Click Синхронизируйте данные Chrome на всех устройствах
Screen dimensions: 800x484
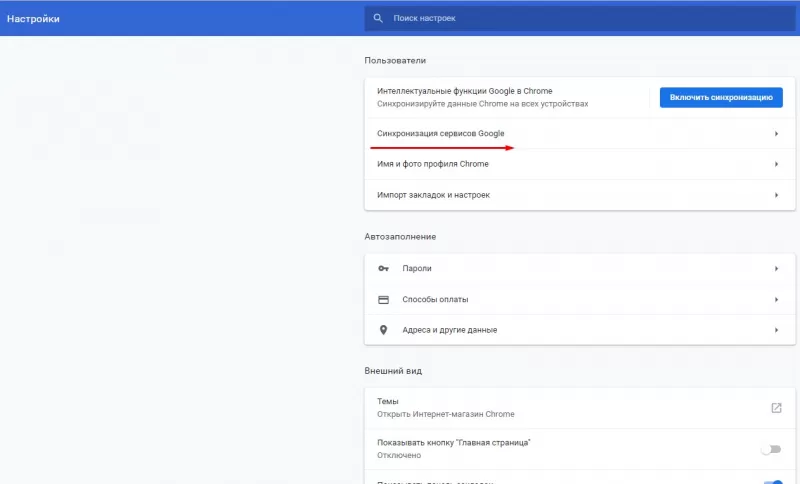[482, 104]
